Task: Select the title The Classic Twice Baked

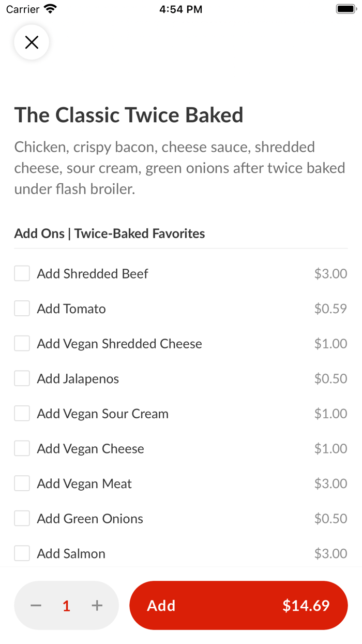Action: click(129, 115)
